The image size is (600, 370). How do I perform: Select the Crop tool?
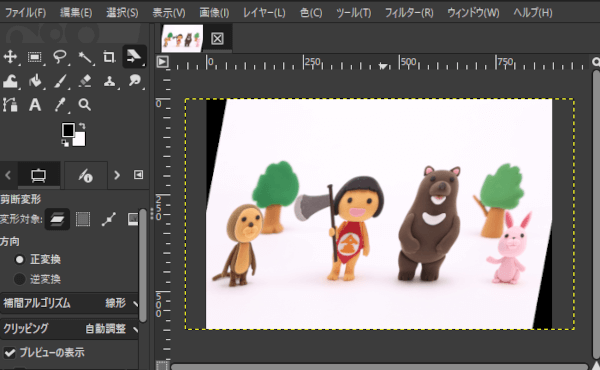coord(109,57)
